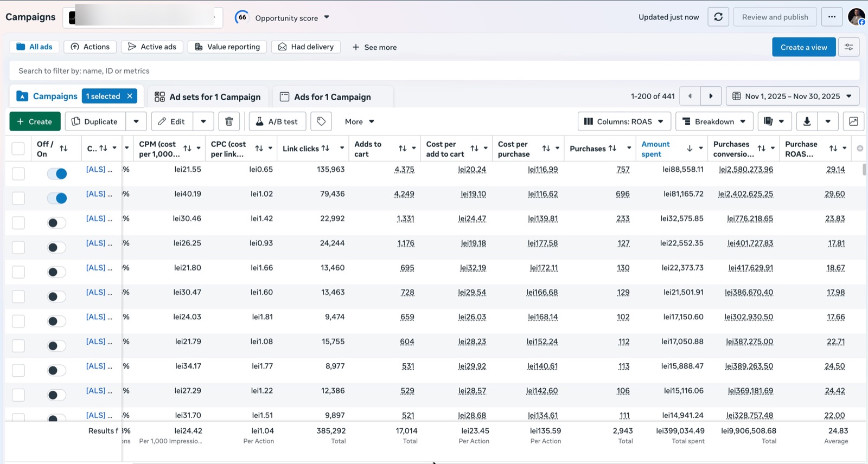The width and height of the screenshot is (868, 464).
Task: Click the green Create button
Action: 35,121
